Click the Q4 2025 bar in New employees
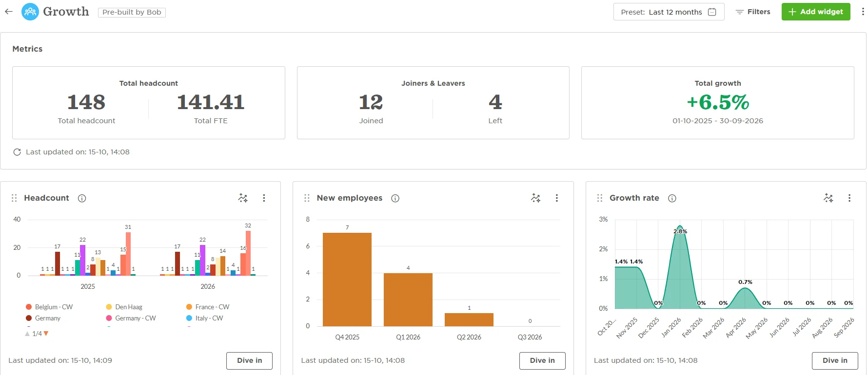Viewport: 868px width, 375px height. tap(347, 280)
